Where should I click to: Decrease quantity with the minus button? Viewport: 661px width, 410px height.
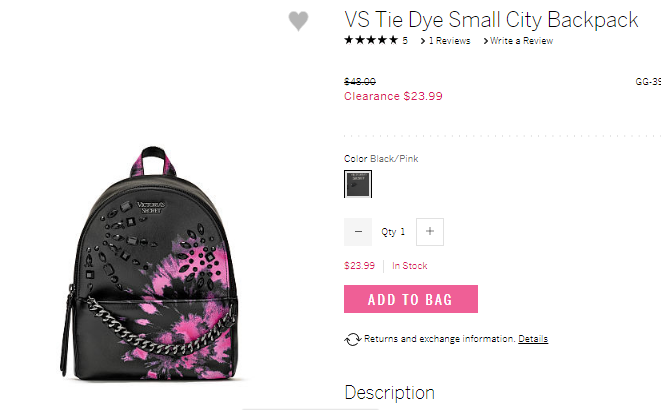tap(358, 232)
